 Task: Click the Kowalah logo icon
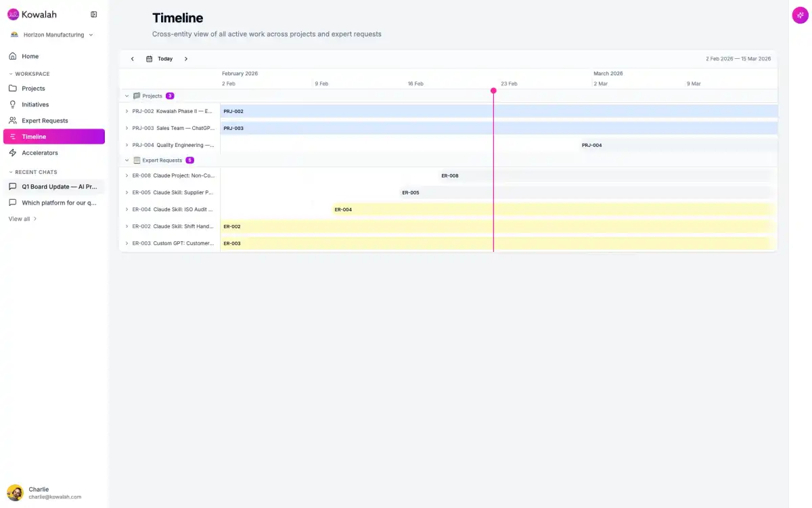click(13, 14)
